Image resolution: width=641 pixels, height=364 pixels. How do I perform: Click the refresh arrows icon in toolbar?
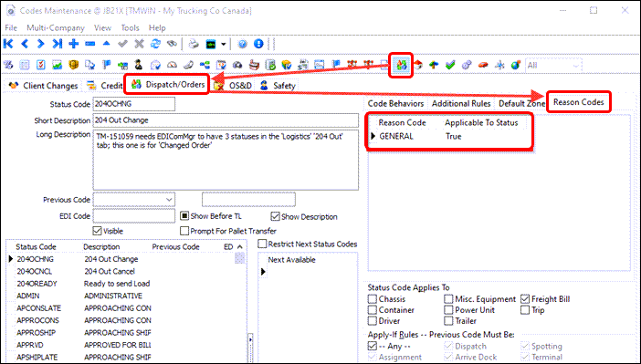pos(155,44)
